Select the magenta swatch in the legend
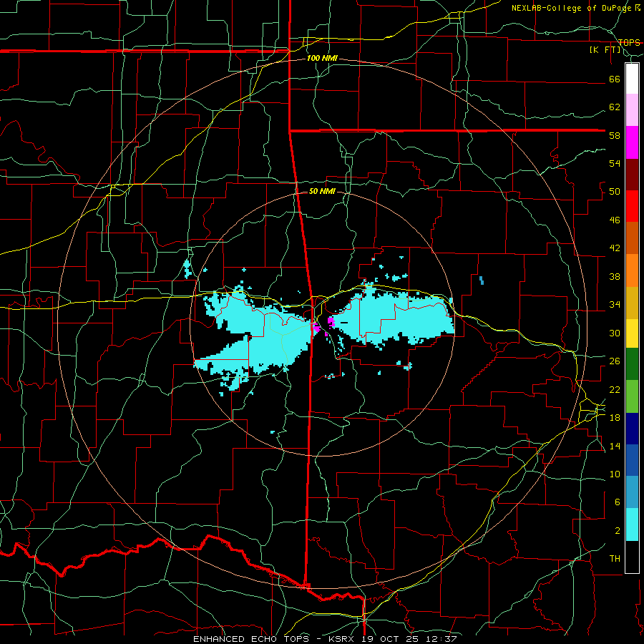This screenshot has height=644, width=644. coord(632,142)
